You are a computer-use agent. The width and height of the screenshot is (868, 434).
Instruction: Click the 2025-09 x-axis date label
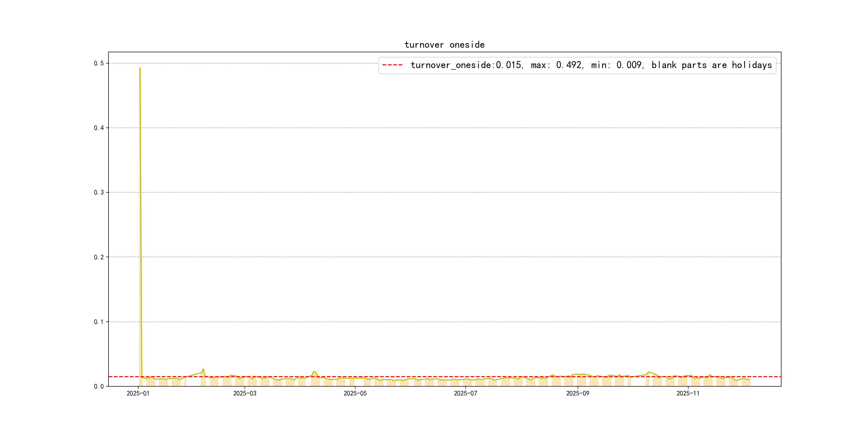click(x=578, y=394)
